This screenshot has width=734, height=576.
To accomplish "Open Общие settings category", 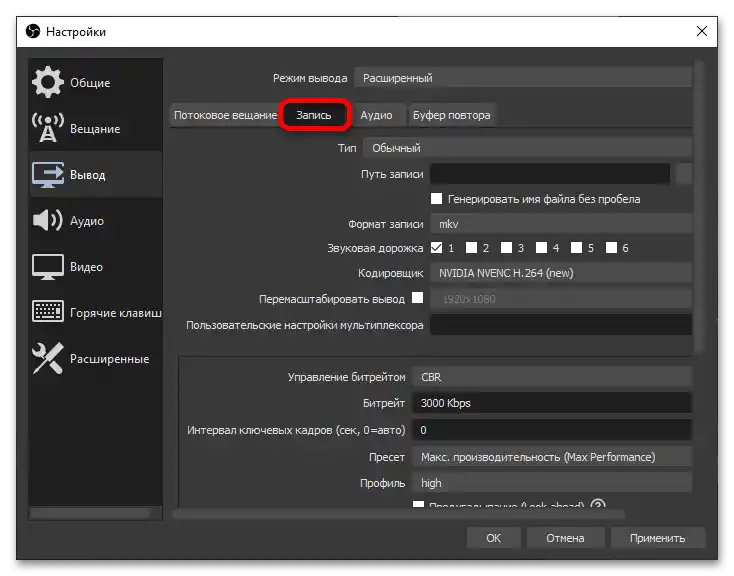I will 96,82.
